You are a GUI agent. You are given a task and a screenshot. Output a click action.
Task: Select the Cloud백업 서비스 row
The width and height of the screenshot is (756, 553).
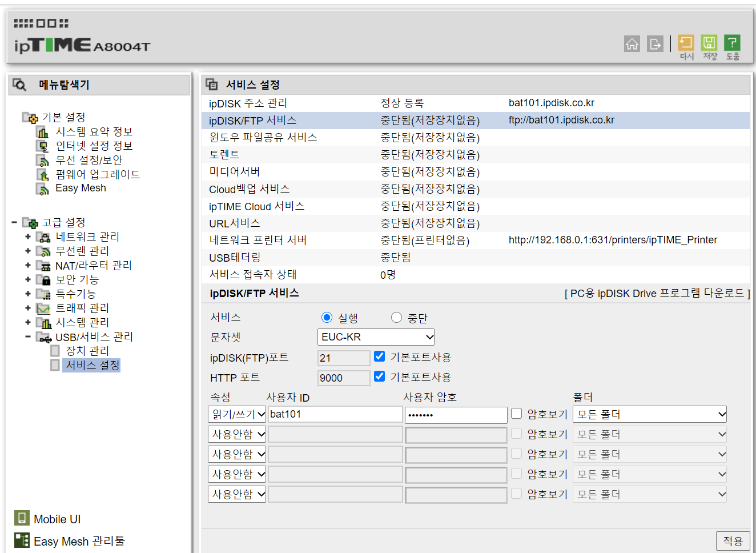[x=476, y=189]
